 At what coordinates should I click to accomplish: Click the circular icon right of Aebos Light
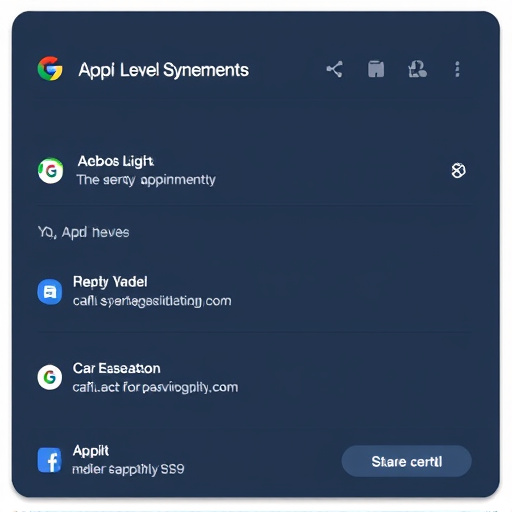pos(459,171)
